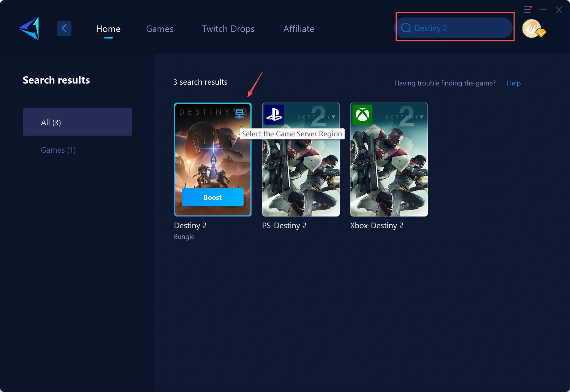
Task: Go to the Affiliate page
Action: click(299, 28)
